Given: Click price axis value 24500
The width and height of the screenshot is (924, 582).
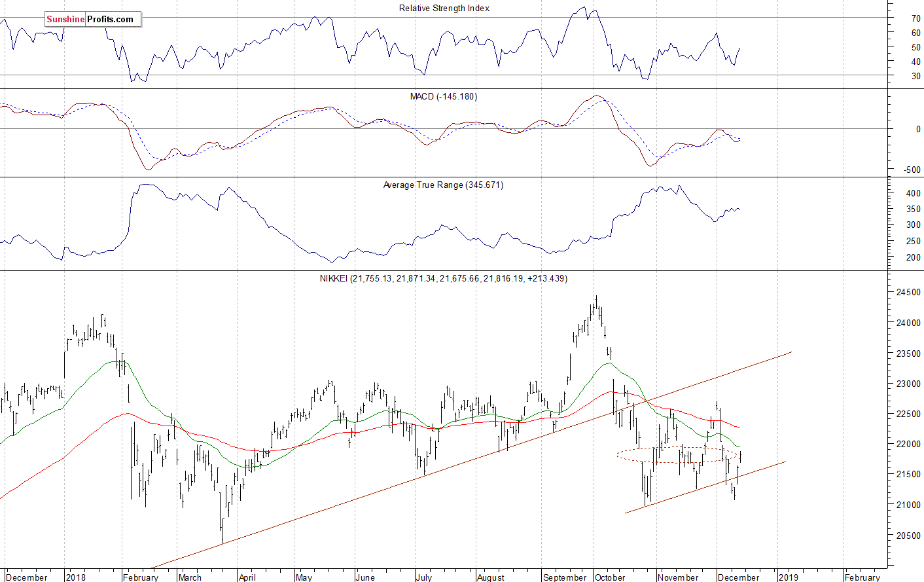Looking at the screenshot, I should tap(908, 293).
